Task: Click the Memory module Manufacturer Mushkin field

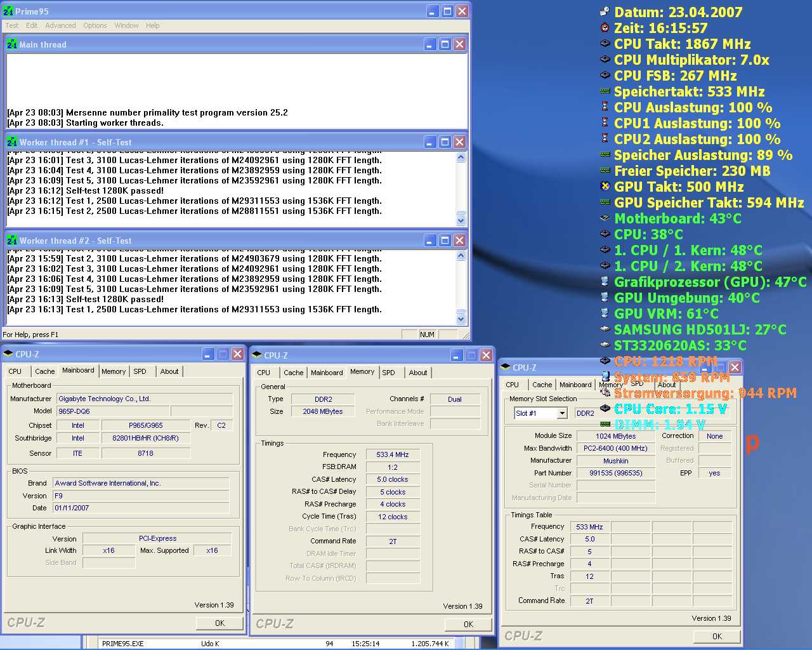Action: 616,461
